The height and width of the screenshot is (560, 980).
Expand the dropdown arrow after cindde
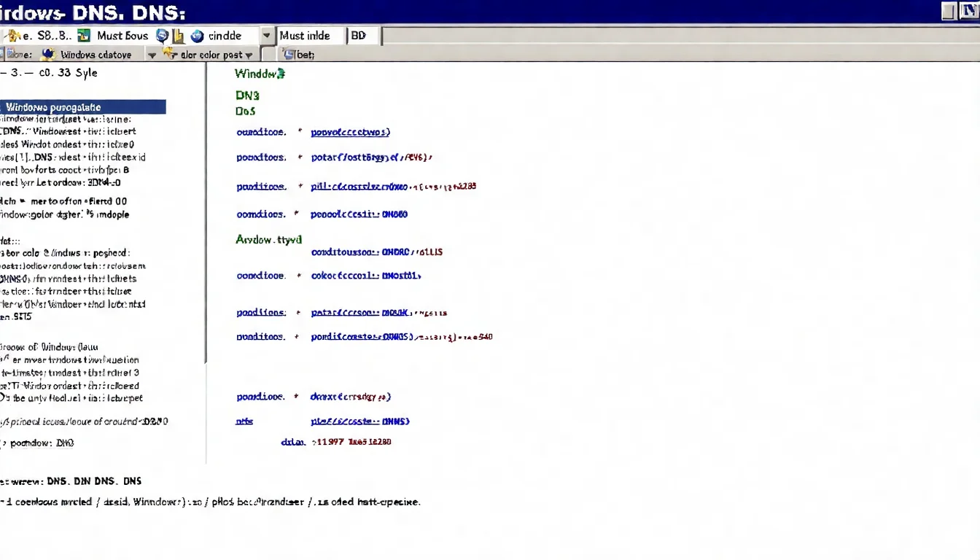coord(266,35)
